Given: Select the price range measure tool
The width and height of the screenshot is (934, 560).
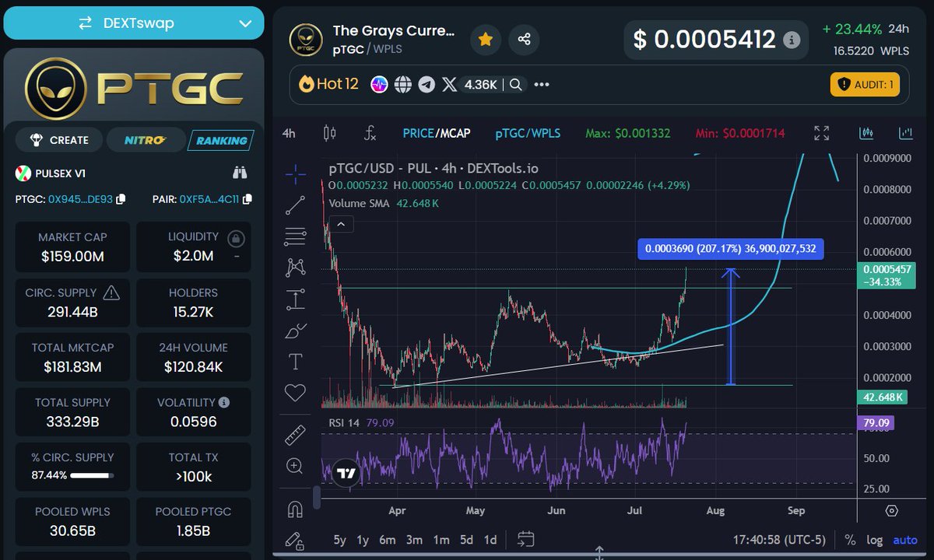Looking at the screenshot, I should 295,299.
